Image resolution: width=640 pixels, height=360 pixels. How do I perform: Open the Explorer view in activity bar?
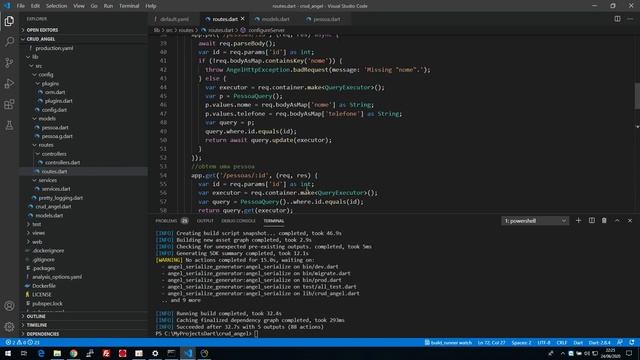(x=9, y=21)
